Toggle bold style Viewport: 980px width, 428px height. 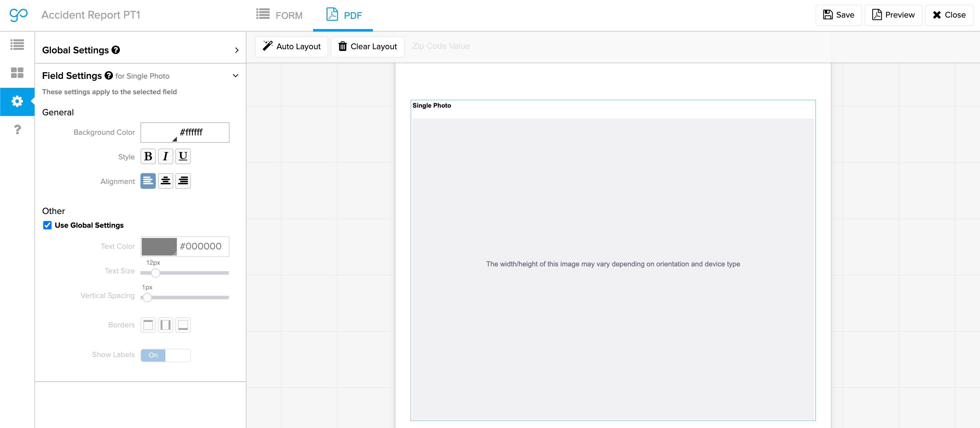tap(148, 156)
